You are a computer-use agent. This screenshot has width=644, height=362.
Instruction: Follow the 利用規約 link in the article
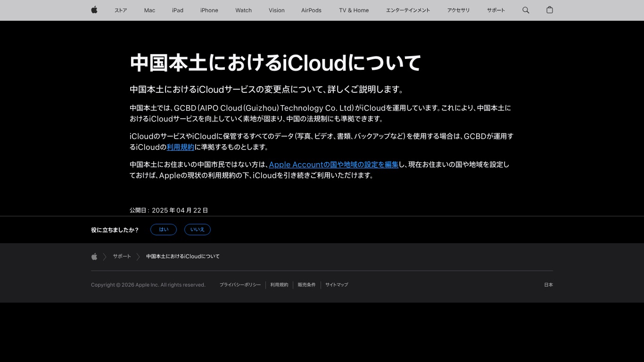tap(181, 147)
